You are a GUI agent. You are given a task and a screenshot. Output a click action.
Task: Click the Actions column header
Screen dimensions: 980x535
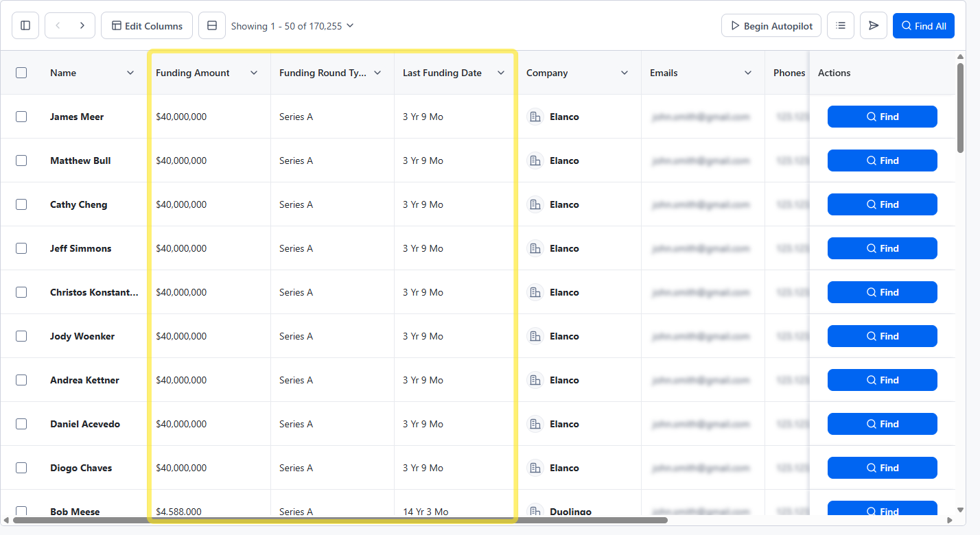pyautogui.click(x=835, y=73)
